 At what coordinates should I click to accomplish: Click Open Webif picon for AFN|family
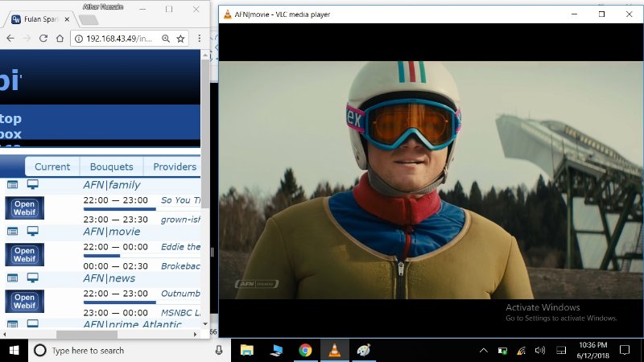coord(25,208)
